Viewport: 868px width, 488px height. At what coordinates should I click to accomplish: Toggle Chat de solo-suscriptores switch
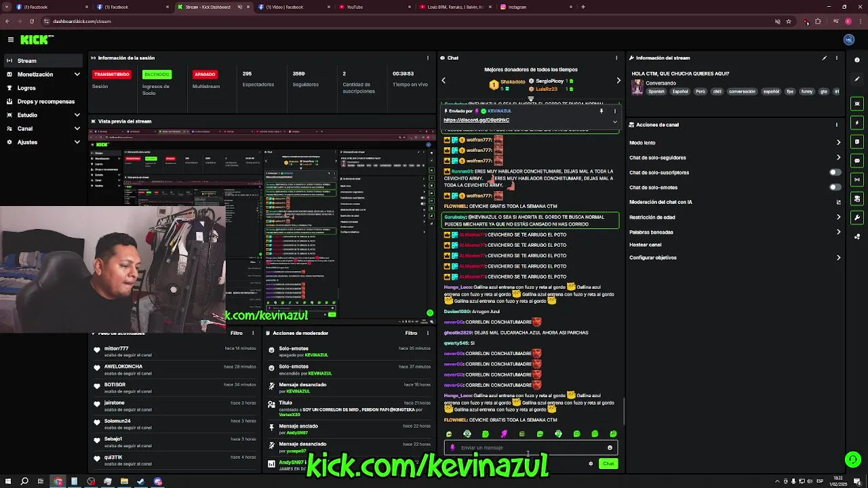[x=835, y=172]
